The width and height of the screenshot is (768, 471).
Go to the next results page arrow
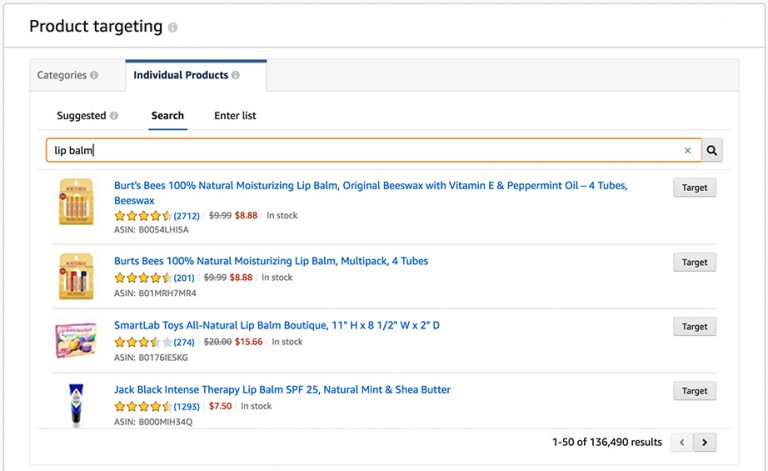[704, 442]
